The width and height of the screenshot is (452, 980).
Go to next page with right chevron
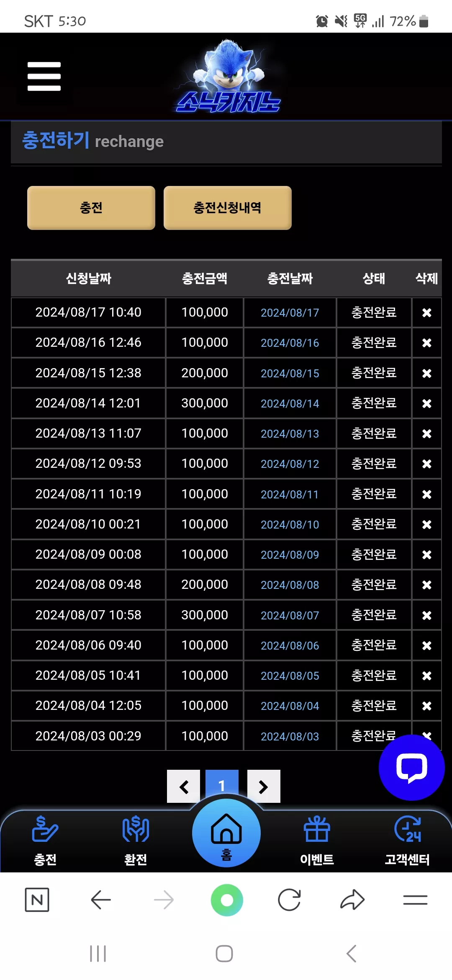click(x=264, y=786)
